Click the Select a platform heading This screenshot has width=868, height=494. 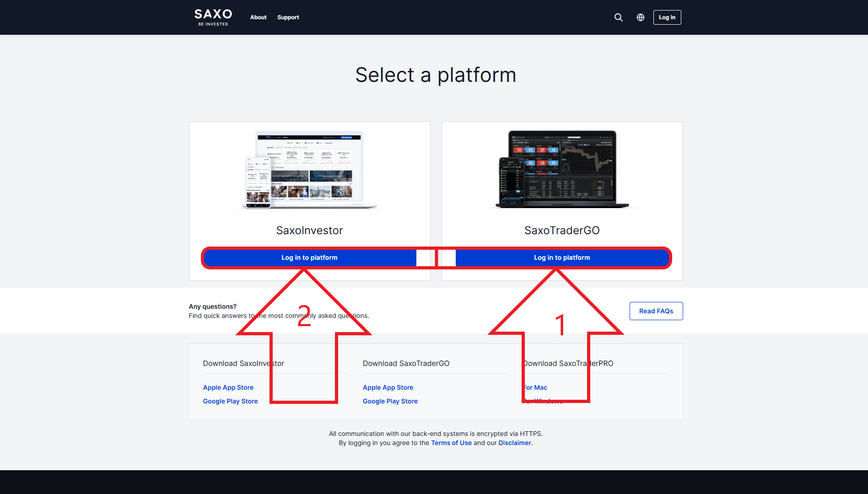436,75
